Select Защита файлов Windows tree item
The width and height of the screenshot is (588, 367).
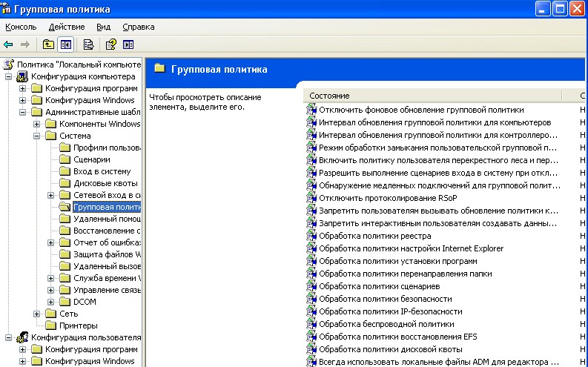(107, 254)
